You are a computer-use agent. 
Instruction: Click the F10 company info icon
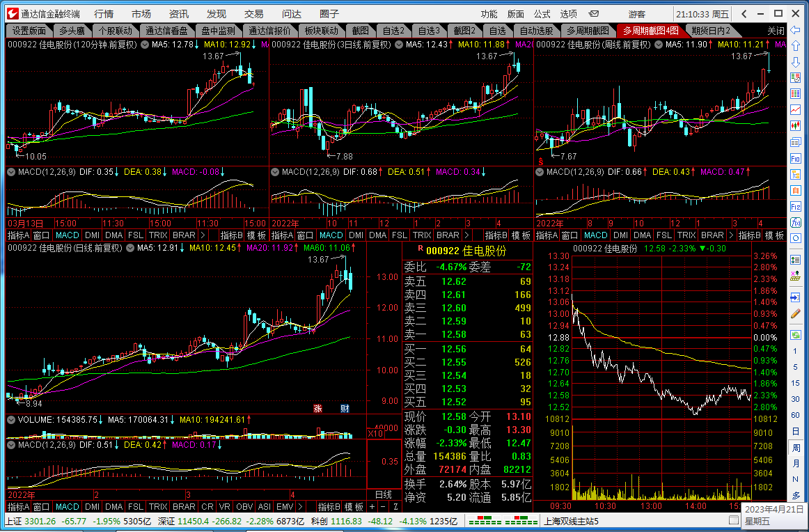coord(796,158)
